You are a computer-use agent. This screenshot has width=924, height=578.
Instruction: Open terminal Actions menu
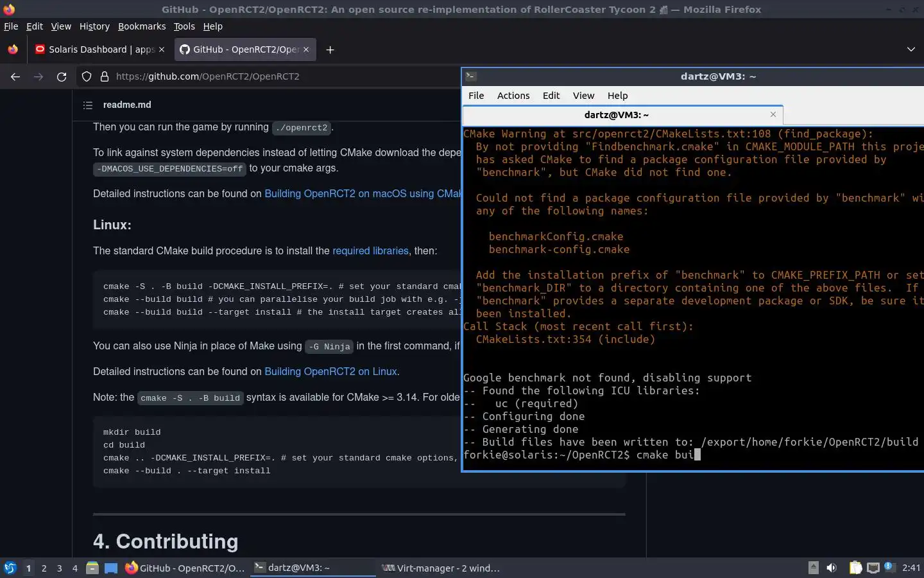coord(513,96)
